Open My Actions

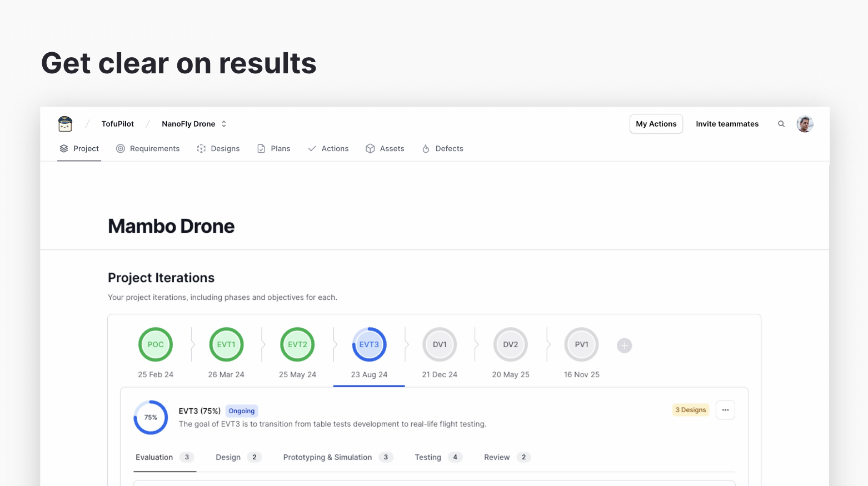point(656,124)
